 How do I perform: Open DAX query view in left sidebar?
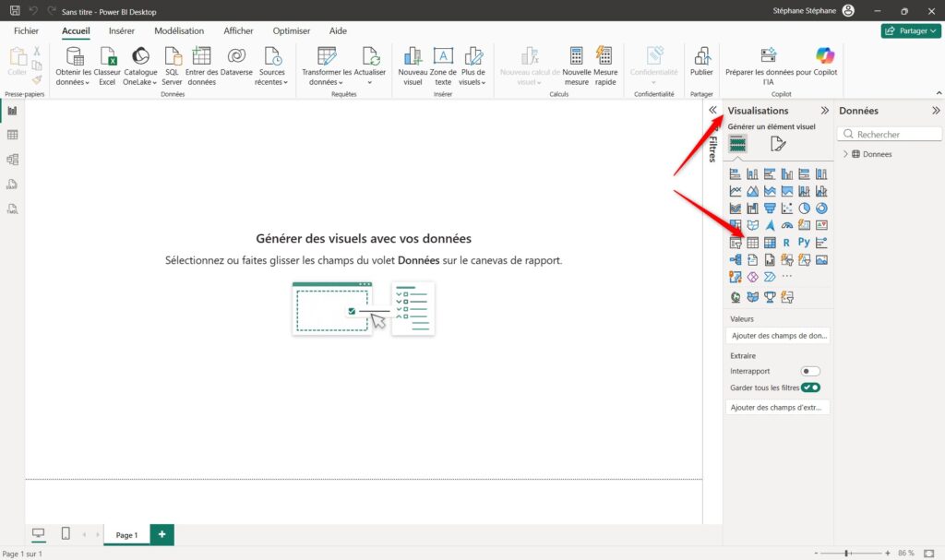coord(12,185)
